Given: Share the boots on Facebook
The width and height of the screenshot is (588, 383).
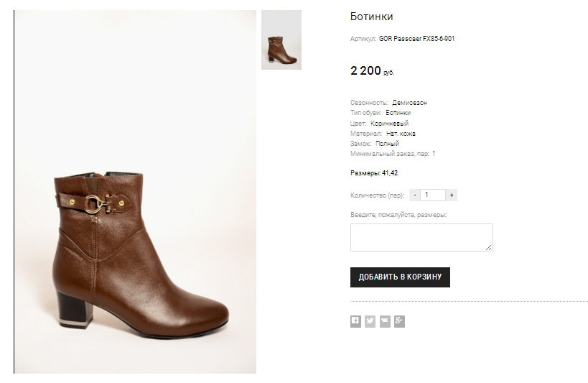Looking at the screenshot, I should click(355, 321).
